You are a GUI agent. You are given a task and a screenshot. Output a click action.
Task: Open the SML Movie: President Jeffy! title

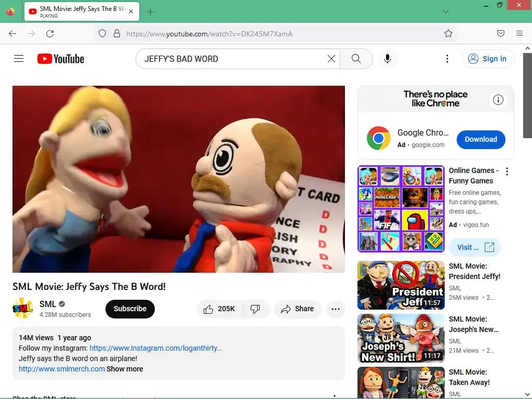tap(475, 271)
